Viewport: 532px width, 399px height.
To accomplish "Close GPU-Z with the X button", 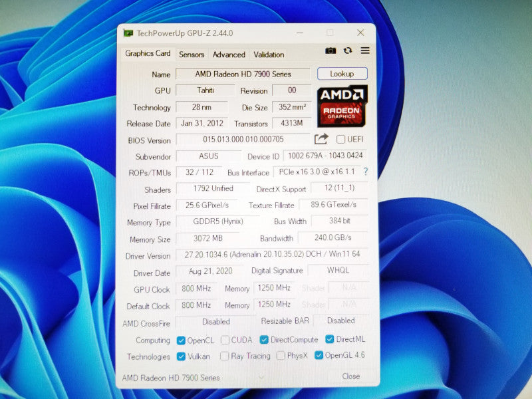I will pos(360,33).
